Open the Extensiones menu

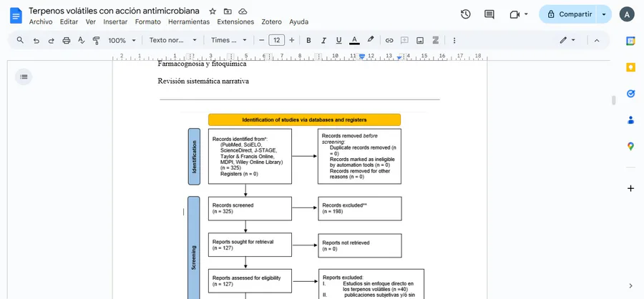coord(235,22)
